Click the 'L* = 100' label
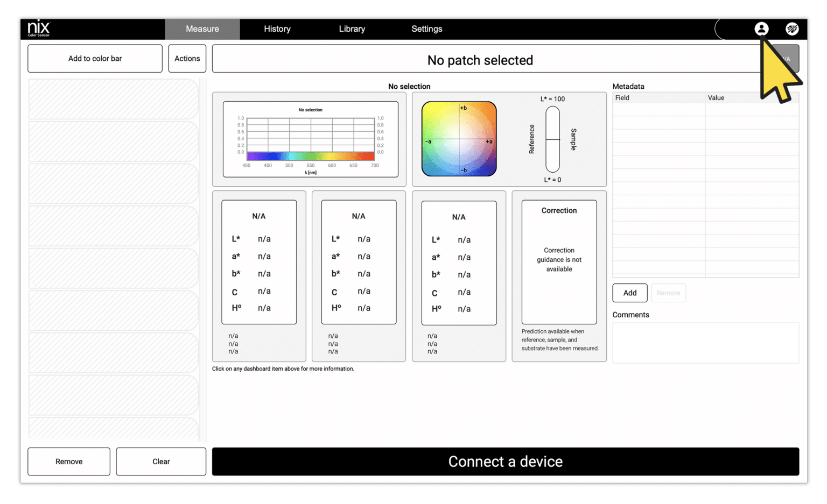 click(x=553, y=99)
